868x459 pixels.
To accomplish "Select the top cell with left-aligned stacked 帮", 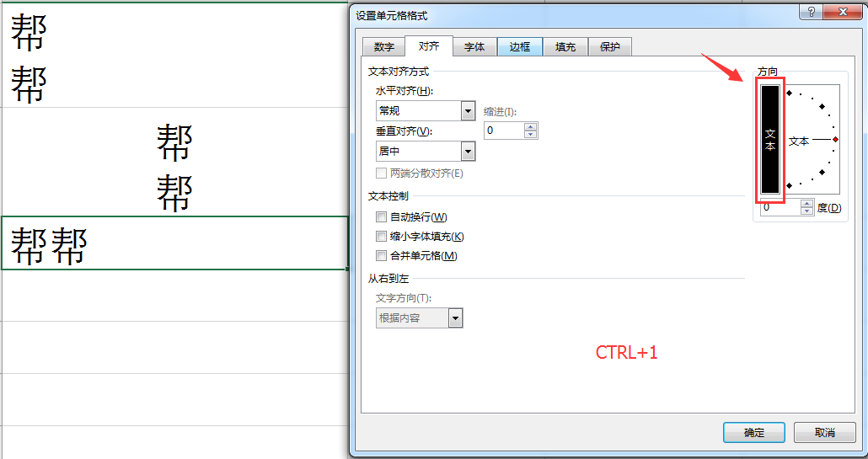I will tap(174, 56).
